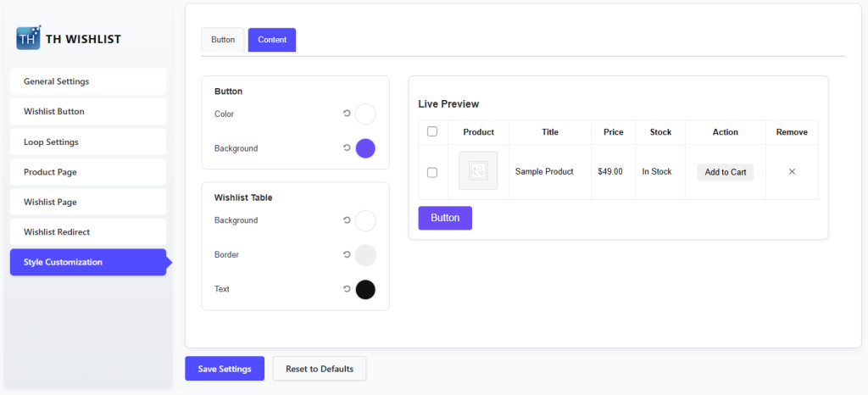868x395 pixels.
Task: Open the purple Button Background color swatch
Action: [x=365, y=148]
